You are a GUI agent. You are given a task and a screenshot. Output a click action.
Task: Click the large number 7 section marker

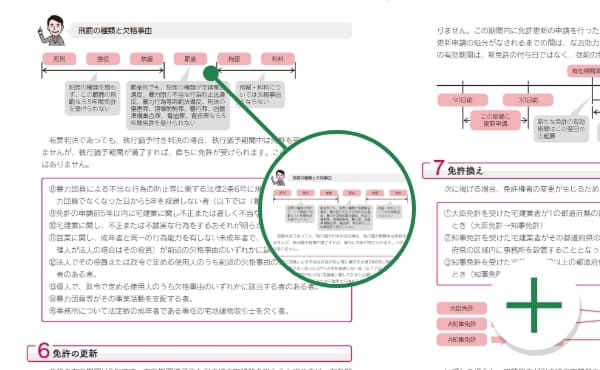tap(439, 168)
